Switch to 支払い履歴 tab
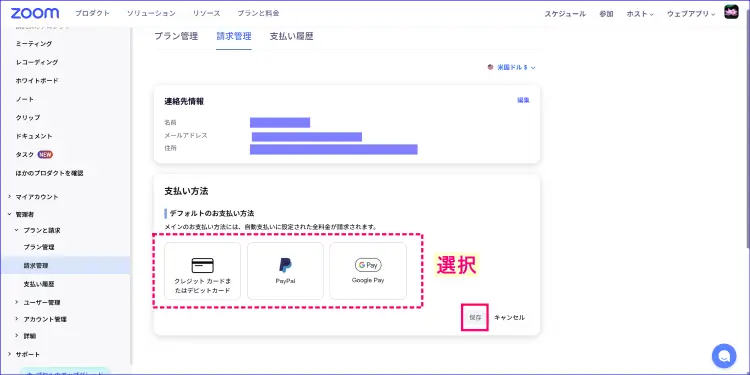 tap(291, 36)
